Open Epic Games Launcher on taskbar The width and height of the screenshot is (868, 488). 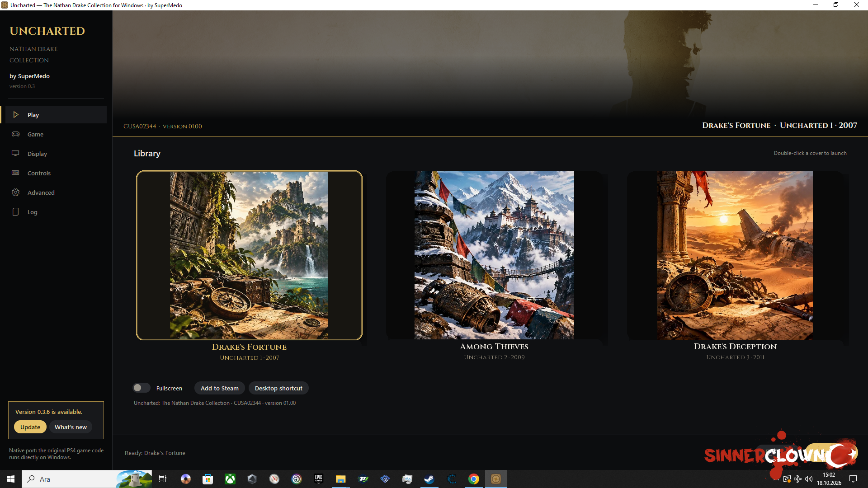(319, 479)
